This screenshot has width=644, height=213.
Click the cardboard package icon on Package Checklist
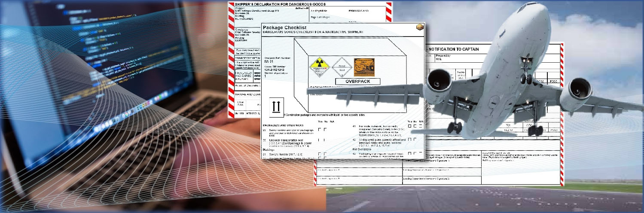coord(419,27)
